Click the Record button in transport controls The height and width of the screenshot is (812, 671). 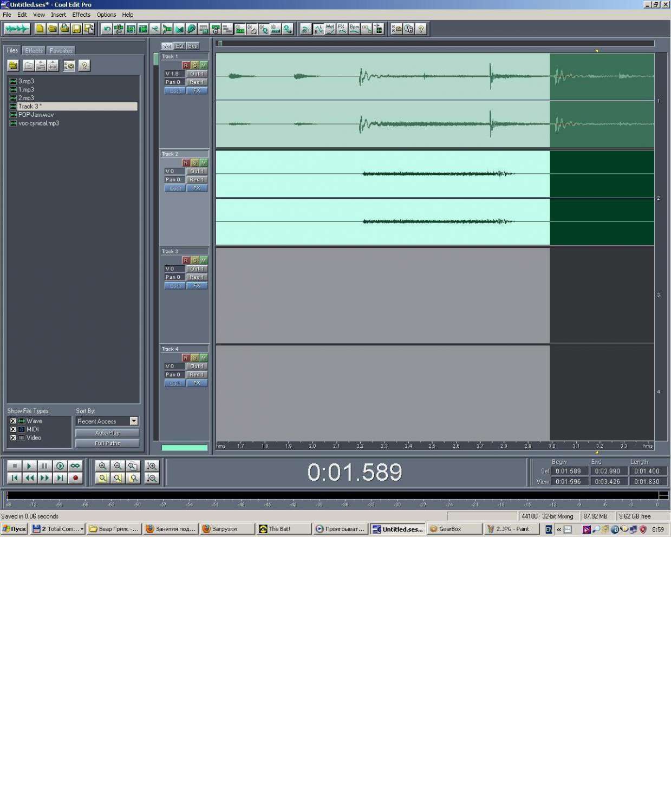[x=75, y=478]
